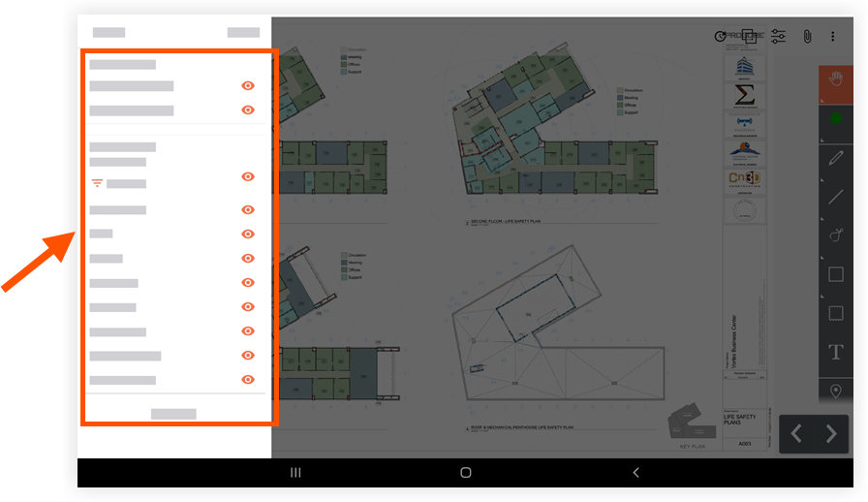Tap the blue building architect logo

pyautogui.click(x=745, y=68)
